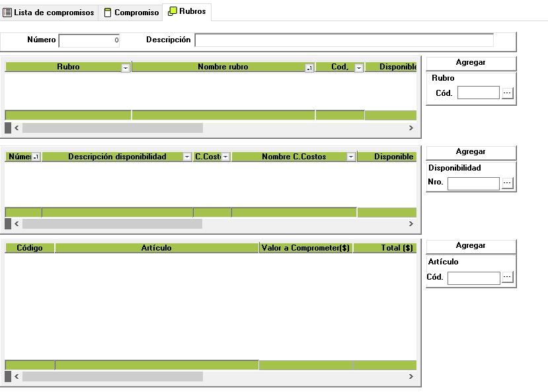The height and width of the screenshot is (392, 548).
Task: Click sort indicator on Número column header
Action: [x=36, y=157]
